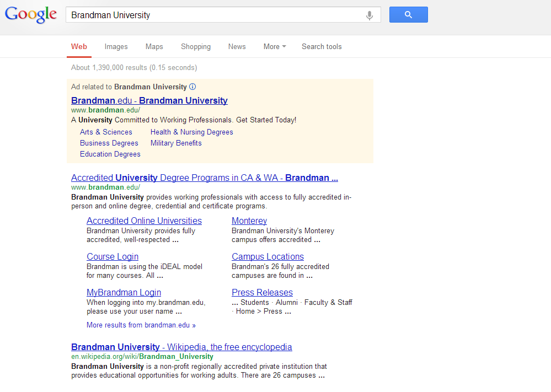Click the en.wikipedia.org green URL text
The width and height of the screenshot is (551, 392).
click(x=142, y=357)
